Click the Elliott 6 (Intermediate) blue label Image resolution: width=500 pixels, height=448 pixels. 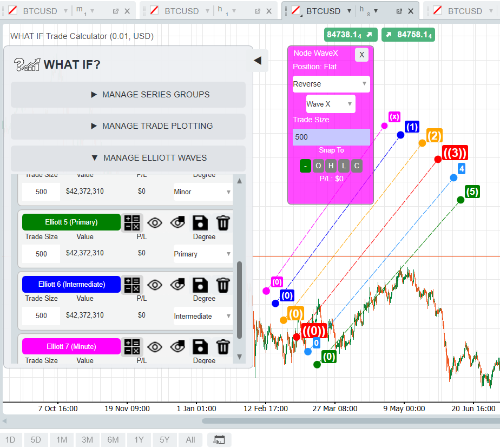tap(71, 285)
